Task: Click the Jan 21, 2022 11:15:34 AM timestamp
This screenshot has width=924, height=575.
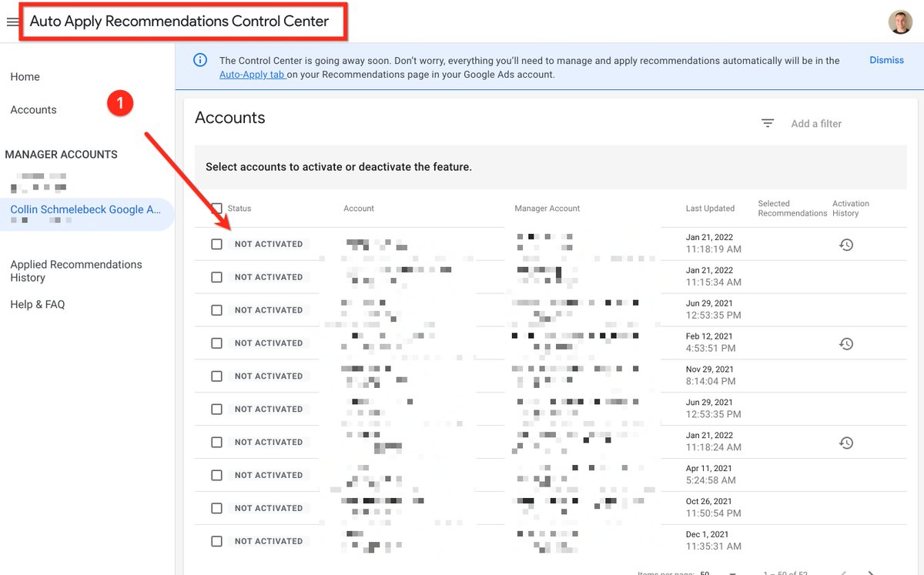Action: pos(714,276)
